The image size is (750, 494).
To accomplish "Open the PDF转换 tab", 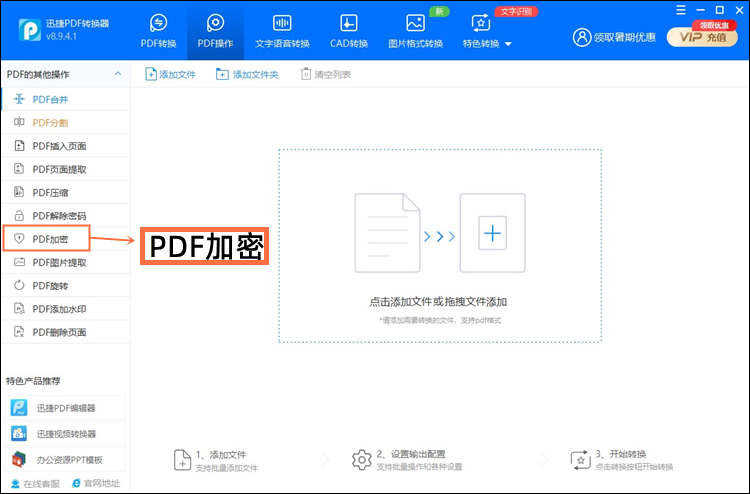I will 158,31.
